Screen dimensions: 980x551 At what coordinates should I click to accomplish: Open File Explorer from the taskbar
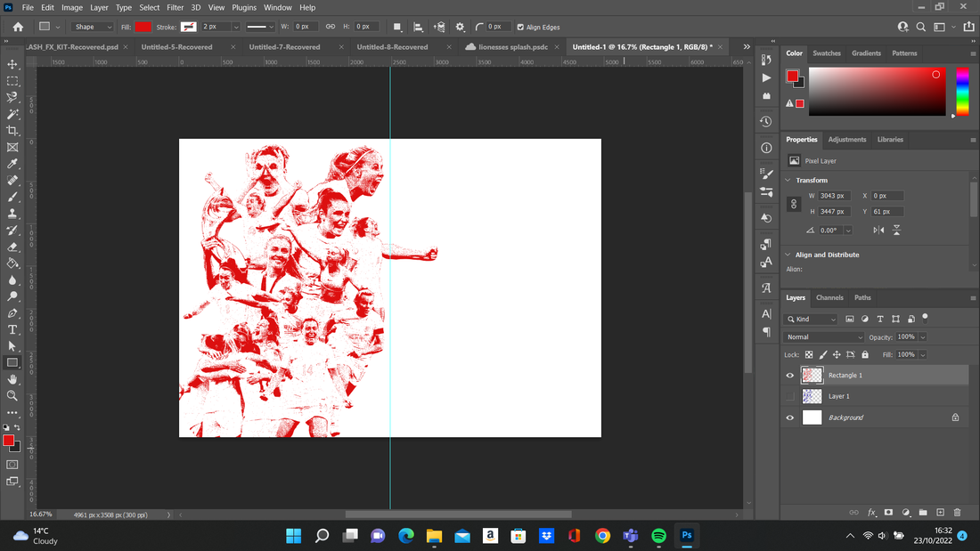(x=435, y=535)
